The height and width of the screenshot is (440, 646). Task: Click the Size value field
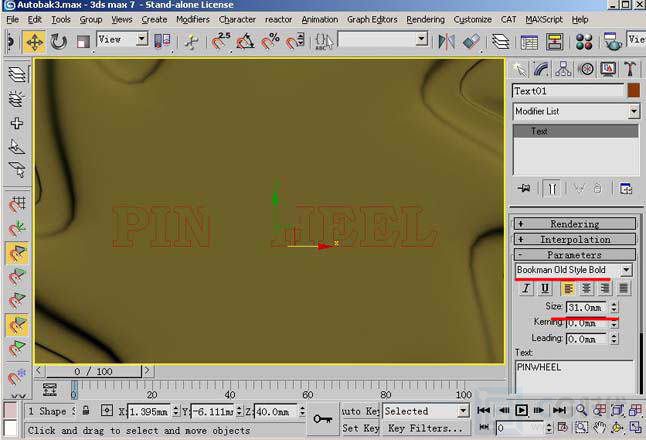click(x=587, y=308)
